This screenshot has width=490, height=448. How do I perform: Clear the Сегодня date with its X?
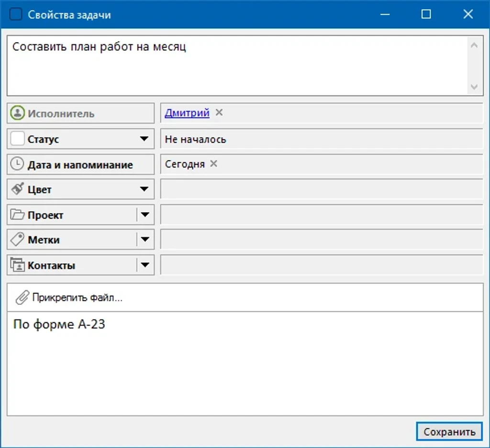coord(213,164)
